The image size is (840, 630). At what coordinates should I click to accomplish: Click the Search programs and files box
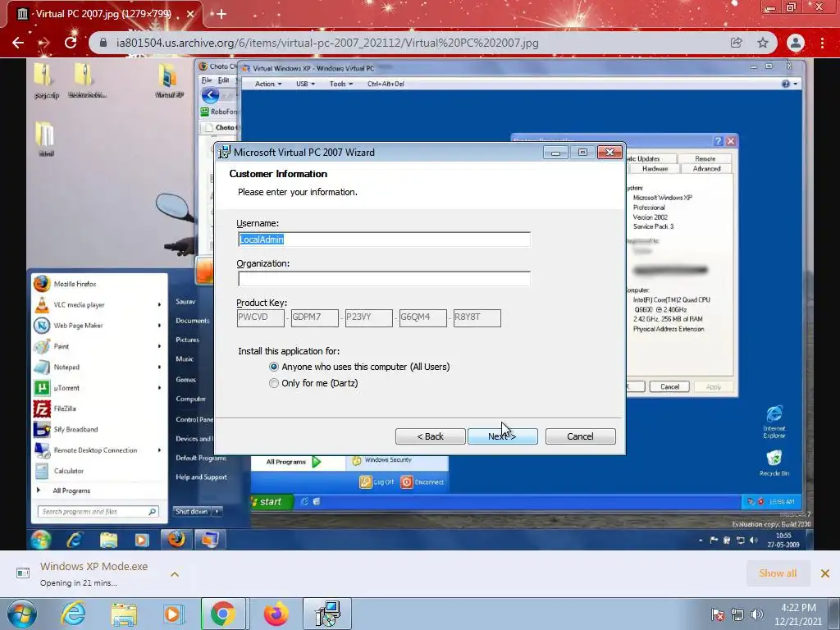click(98, 512)
